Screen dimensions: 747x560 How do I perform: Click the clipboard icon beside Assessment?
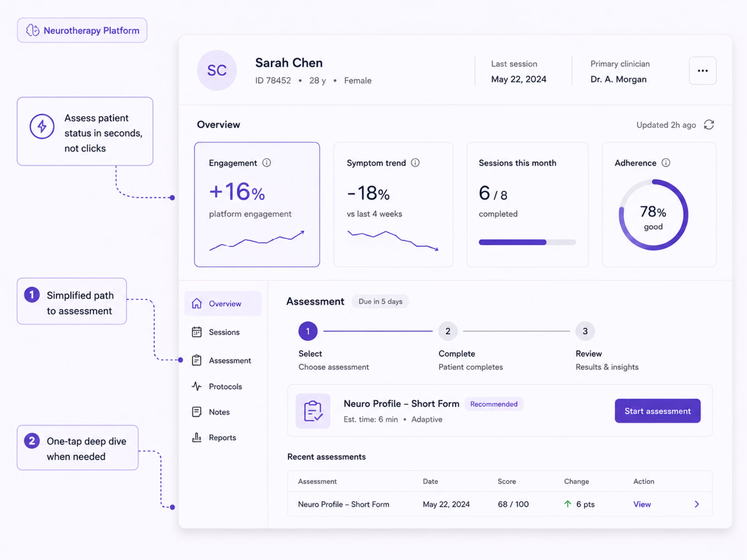196,360
